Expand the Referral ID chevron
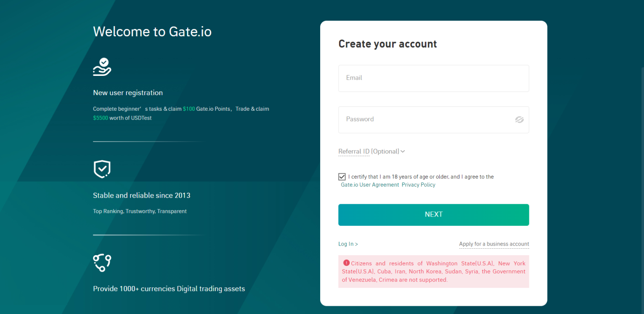Viewport: 644px width, 314px height. (x=402, y=151)
